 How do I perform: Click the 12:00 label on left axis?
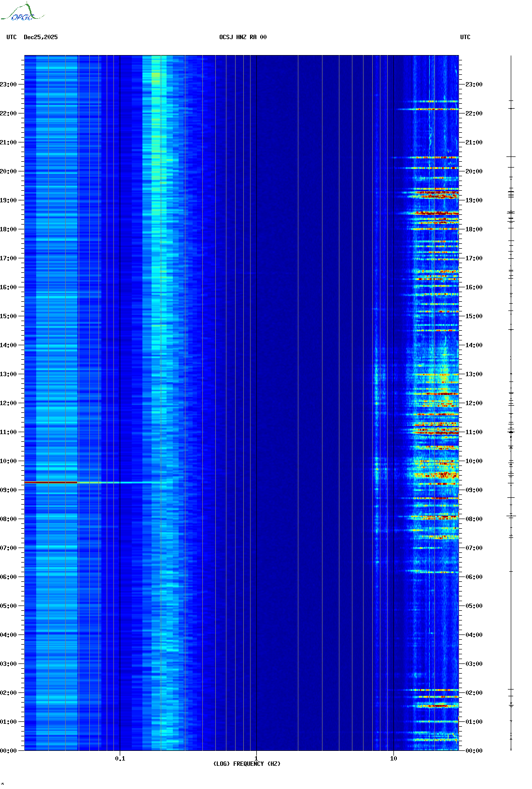[x=8, y=403]
